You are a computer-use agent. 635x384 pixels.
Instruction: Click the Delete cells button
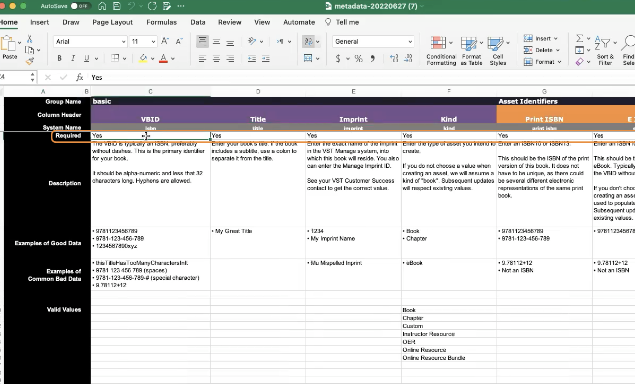click(541, 50)
